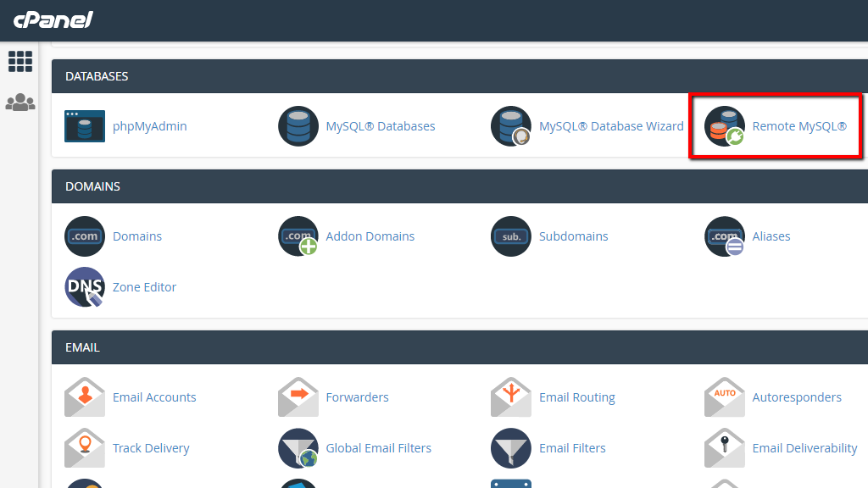The height and width of the screenshot is (488, 868).
Task: Select the apps grid in the sidebar
Action: pos(19,61)
